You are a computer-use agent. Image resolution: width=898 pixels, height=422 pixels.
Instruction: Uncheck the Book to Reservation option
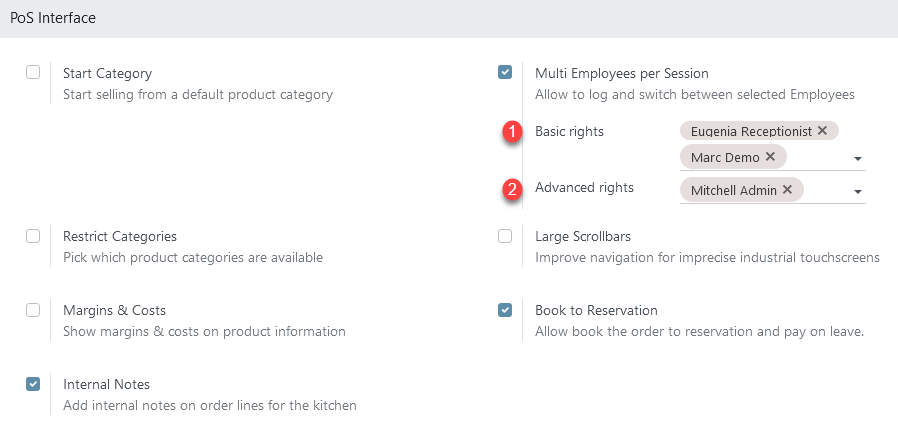[x=505, y=310]
